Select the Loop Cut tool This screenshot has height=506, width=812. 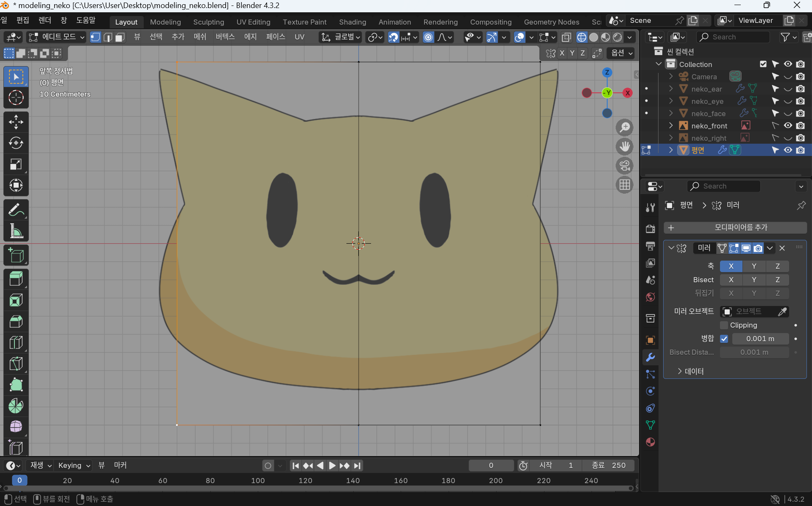pyautogui.click(x=16, y=343)
